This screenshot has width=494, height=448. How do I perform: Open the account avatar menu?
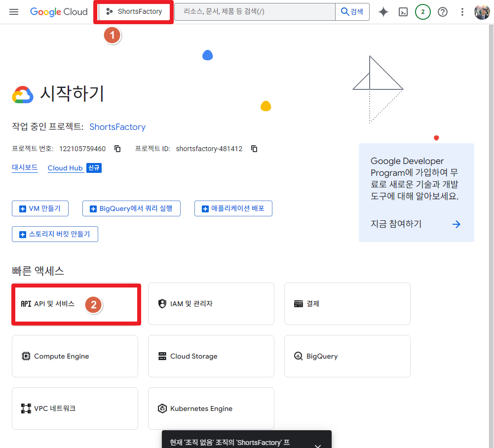coord(482,11)
